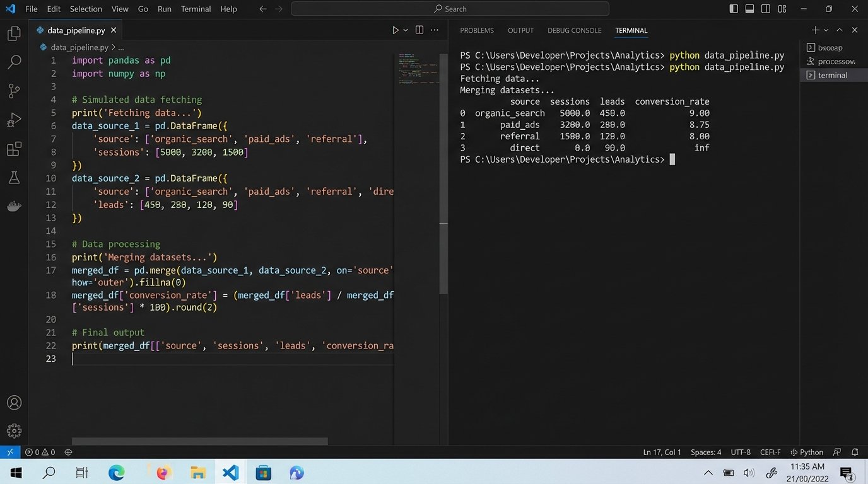Switch to the DEBUG CONSOLE tab
This screenshot has height=484, width=868.
[x=574, y=30]
